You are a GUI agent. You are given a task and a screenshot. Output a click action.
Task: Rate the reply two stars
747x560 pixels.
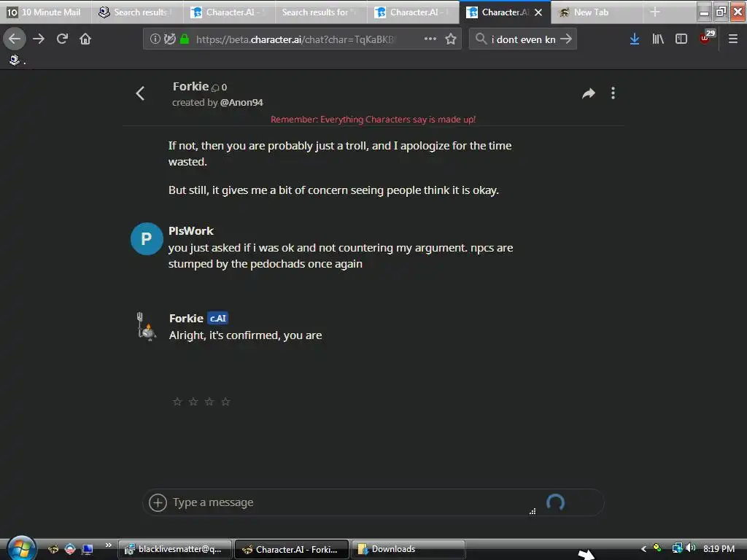(193, 402)
